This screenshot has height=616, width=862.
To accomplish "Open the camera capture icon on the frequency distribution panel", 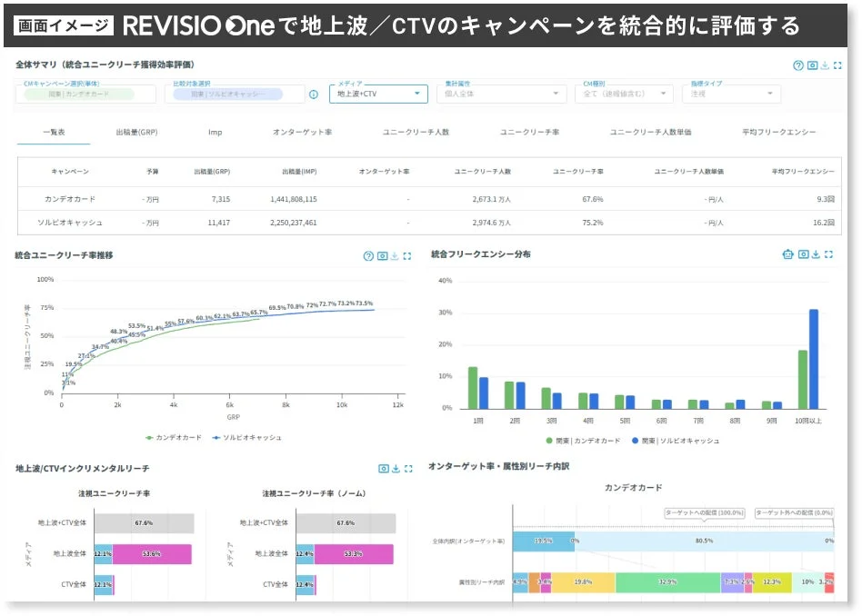I will (x=804, y=255).
